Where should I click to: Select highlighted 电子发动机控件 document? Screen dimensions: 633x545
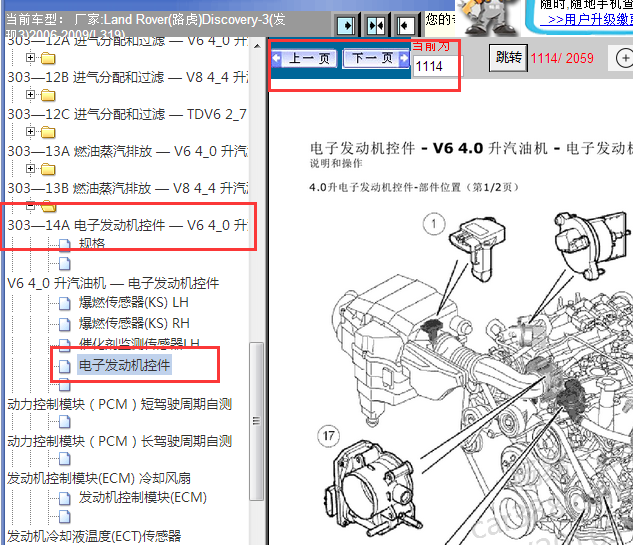pos(124,365)
